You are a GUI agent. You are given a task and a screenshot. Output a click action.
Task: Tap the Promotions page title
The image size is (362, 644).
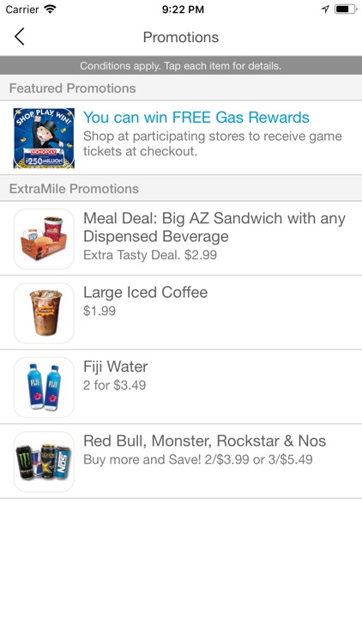tap(181, 37)
